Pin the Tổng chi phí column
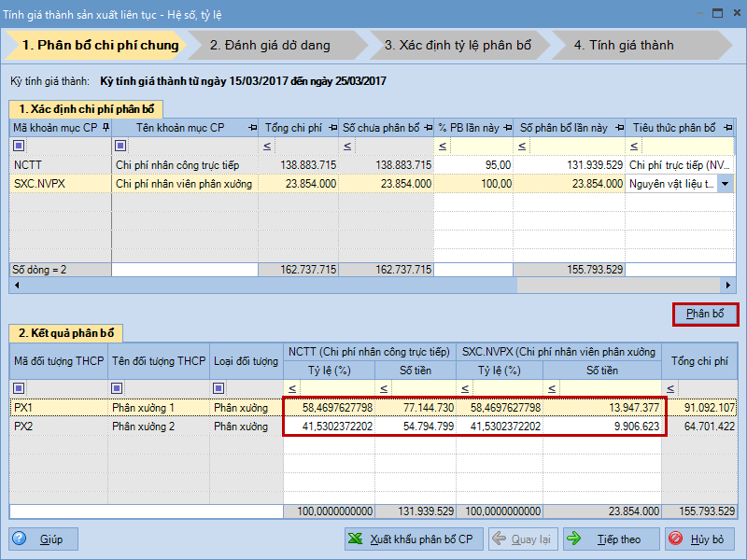The width and height of the screenshot is (747, 560). tap(331, 128)
